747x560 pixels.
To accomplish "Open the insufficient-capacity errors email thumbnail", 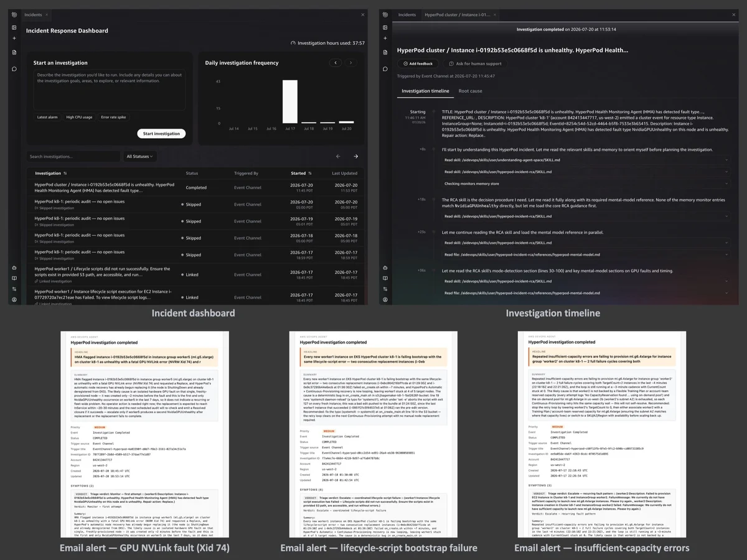I will 602,434.
